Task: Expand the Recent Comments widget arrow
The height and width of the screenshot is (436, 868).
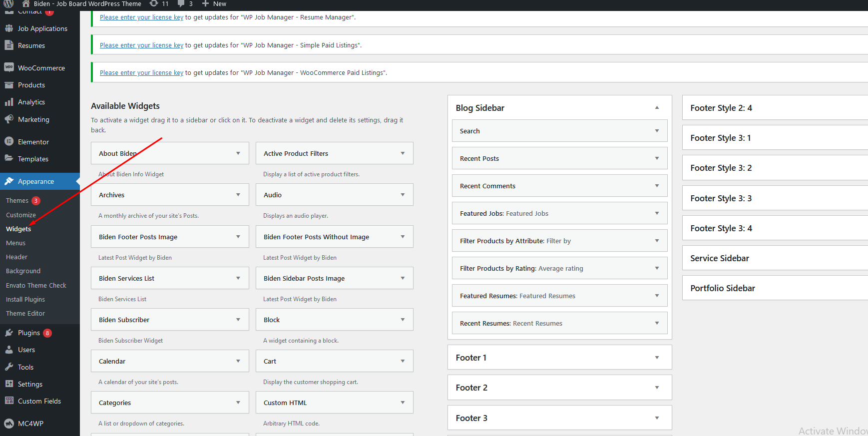Action: click(x=657, y=186)
